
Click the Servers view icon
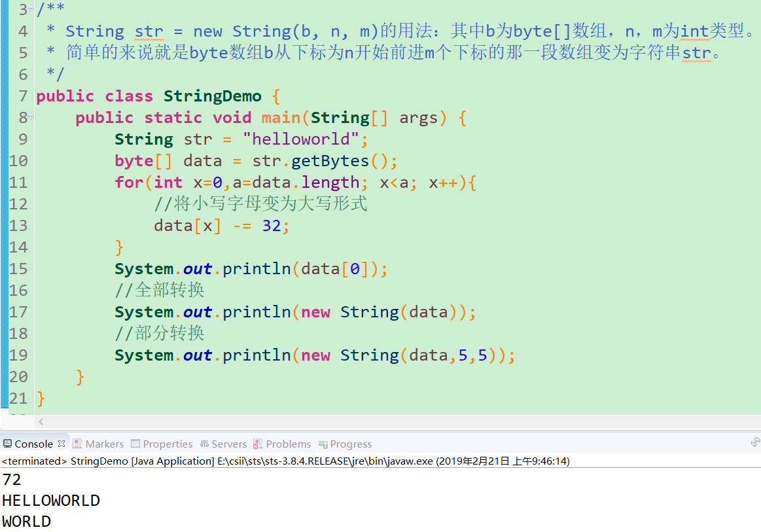(x=205, y=444)
